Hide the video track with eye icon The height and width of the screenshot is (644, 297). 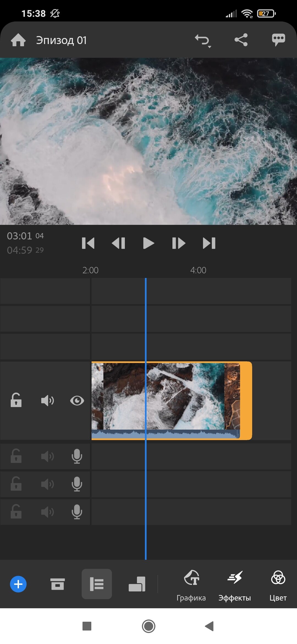pos(77,401)
